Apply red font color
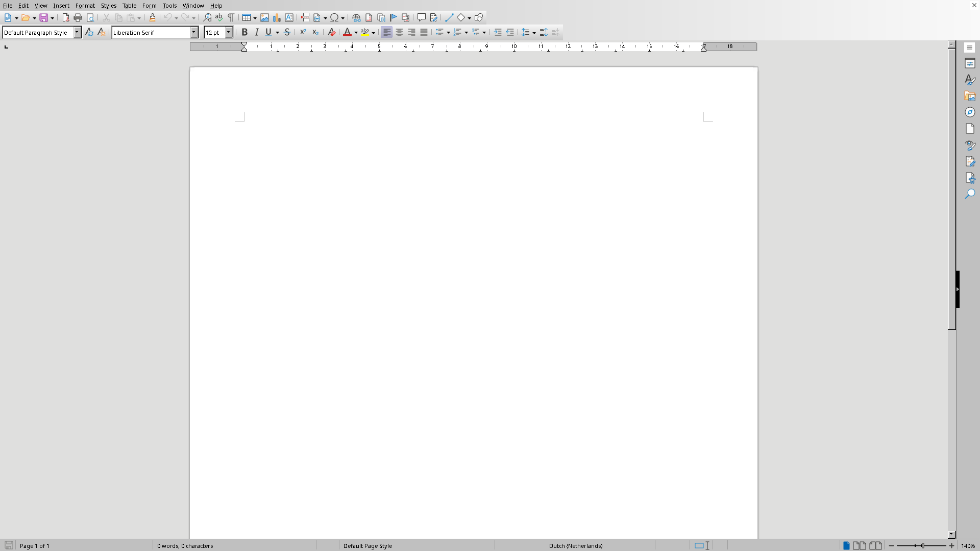The width and height of the screenshot is (980, 551). click(x=347, y=32)
